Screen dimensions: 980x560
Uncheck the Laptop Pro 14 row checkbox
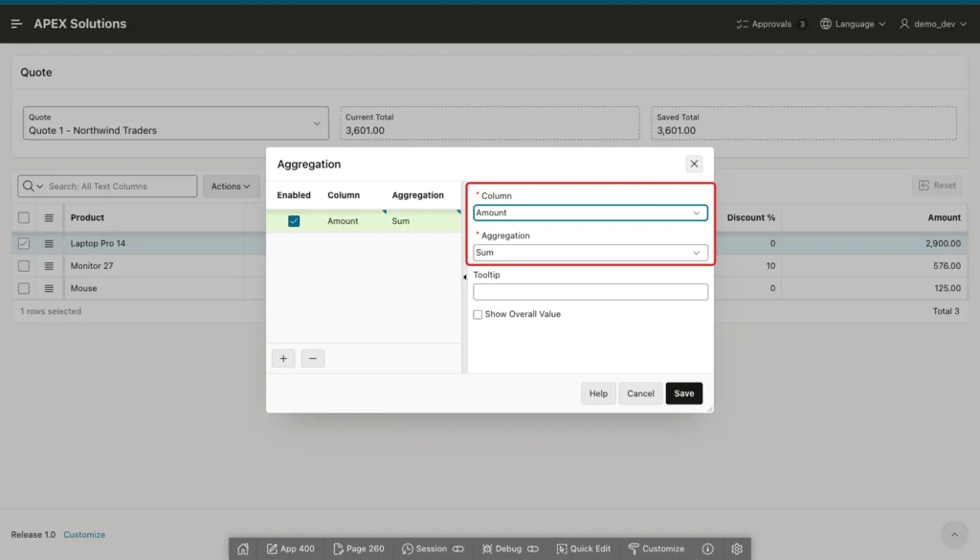point(24,243)
